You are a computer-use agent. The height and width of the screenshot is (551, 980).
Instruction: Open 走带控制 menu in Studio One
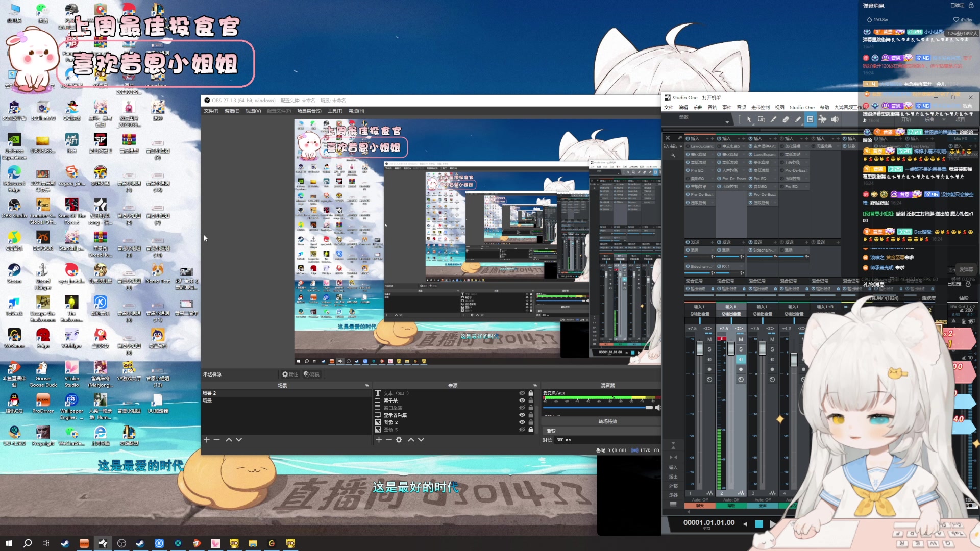tap(760, 108)
